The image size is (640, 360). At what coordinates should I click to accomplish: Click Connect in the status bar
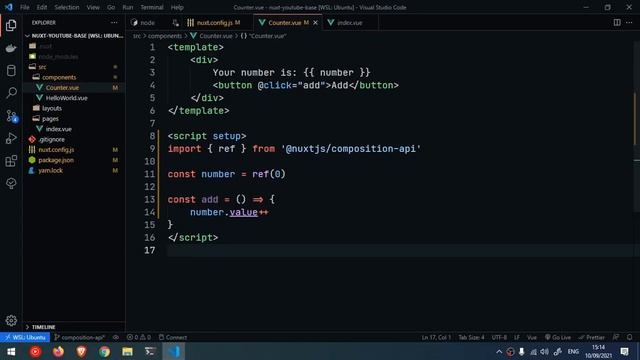pyautogui.click(x=173, y=337)
